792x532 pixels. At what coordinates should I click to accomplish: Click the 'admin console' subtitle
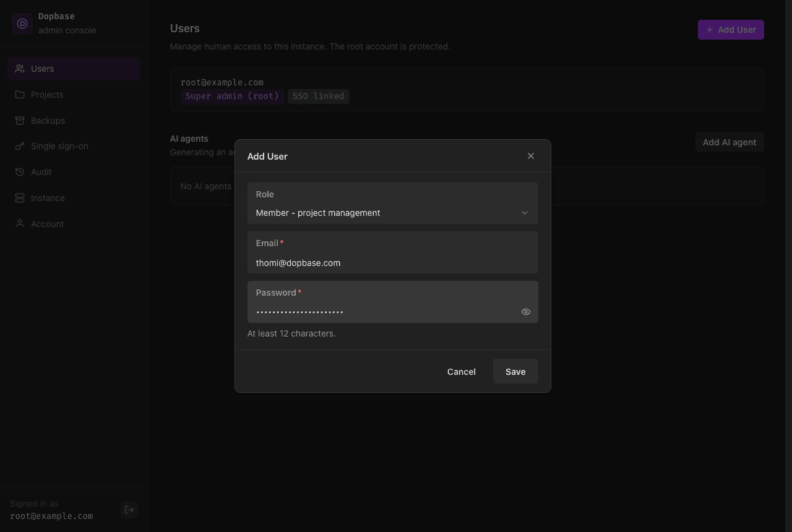pos(67,30)
